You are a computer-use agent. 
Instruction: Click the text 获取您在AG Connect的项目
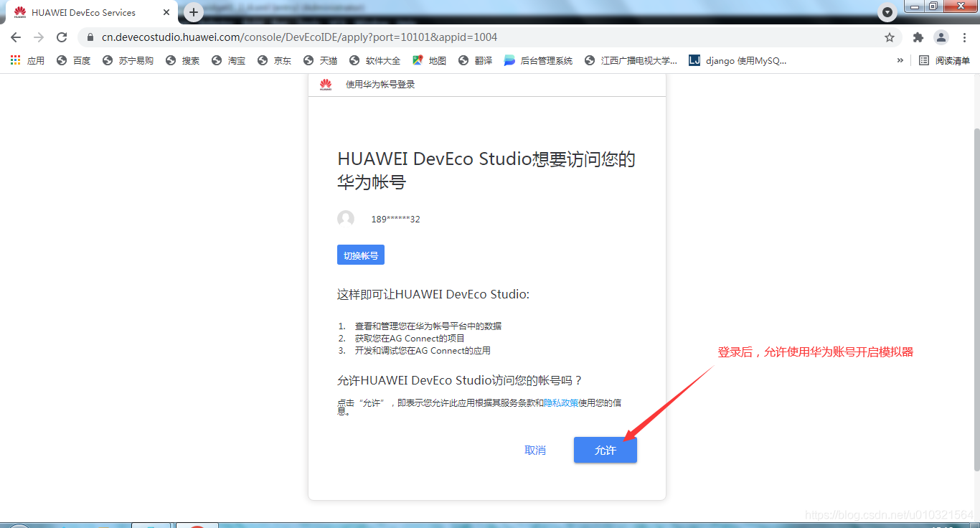(x=410, y=338)
